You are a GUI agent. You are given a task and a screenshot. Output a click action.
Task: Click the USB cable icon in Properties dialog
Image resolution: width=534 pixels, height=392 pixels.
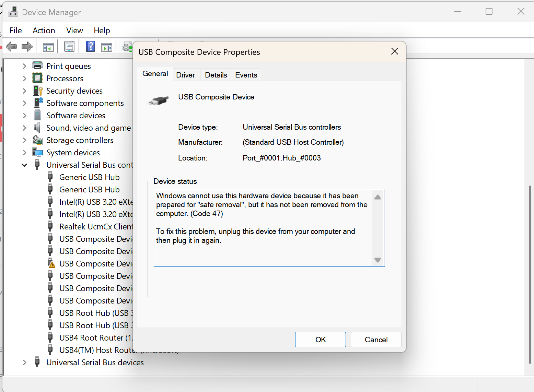159,100
